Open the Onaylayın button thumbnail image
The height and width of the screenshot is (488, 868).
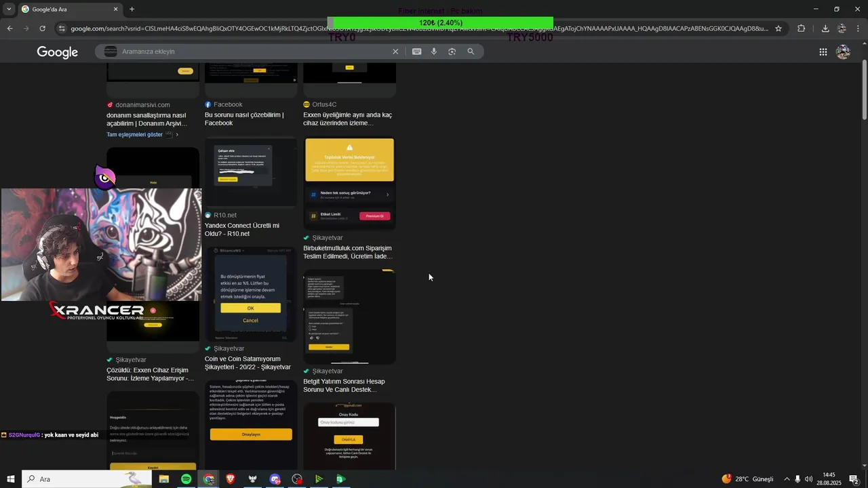point(251,424)
